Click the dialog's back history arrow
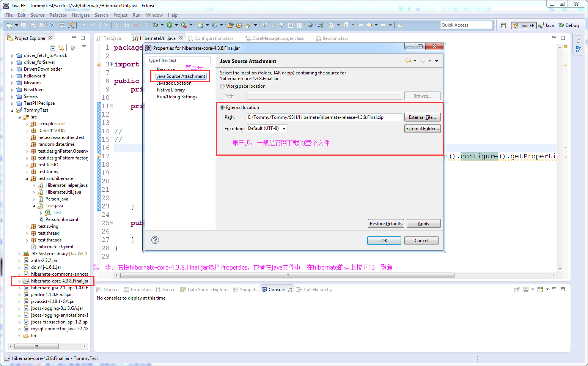 (x=408, y=61)
